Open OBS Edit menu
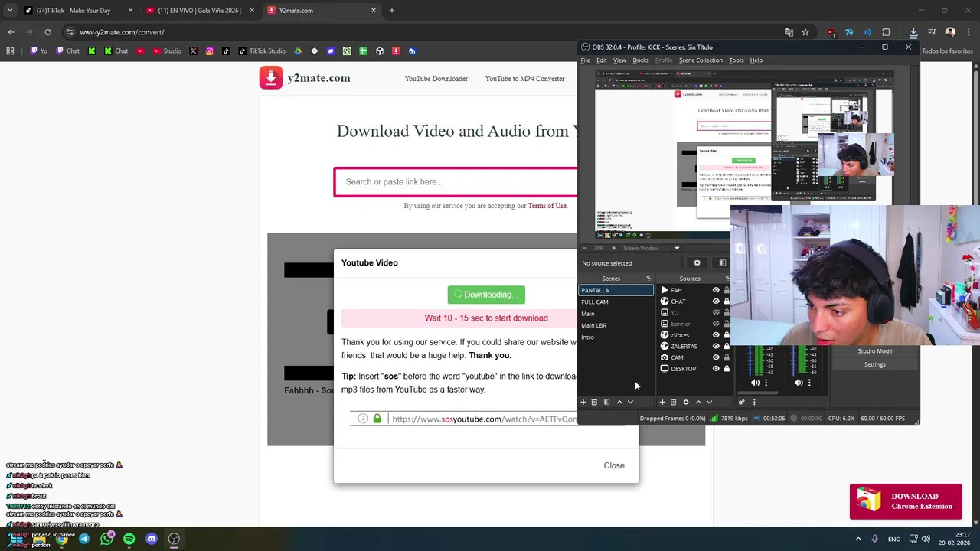980x551 pixels. (x=602, y=60)
